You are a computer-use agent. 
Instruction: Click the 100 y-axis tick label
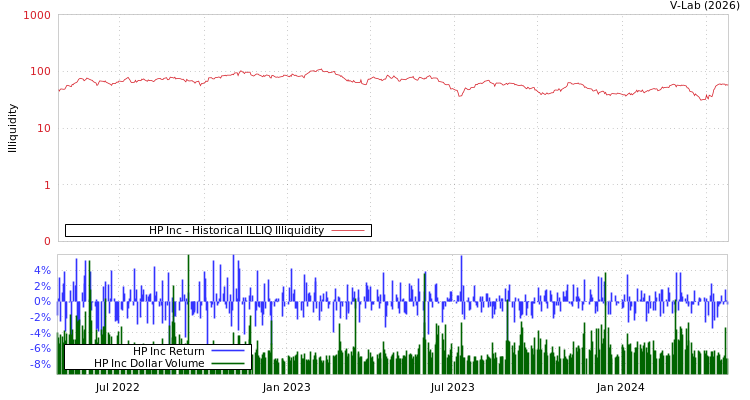pyautogui.click(x=40, y=72)
